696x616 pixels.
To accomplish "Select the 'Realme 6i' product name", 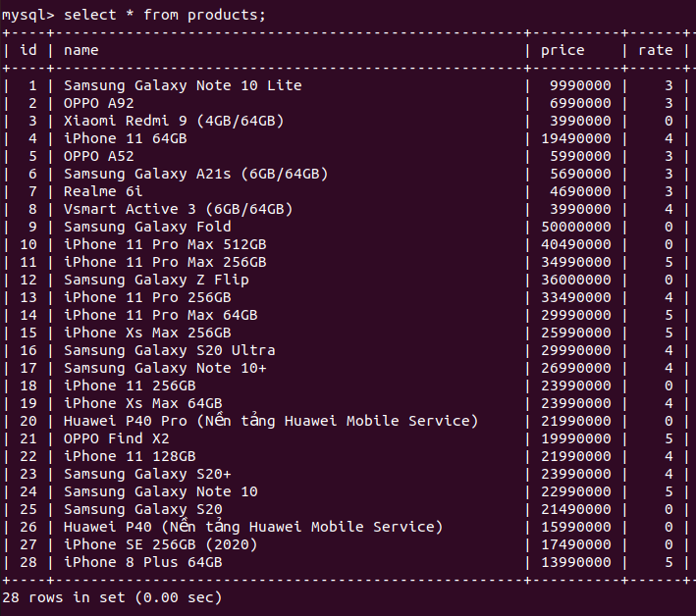I will pos(103,191).
